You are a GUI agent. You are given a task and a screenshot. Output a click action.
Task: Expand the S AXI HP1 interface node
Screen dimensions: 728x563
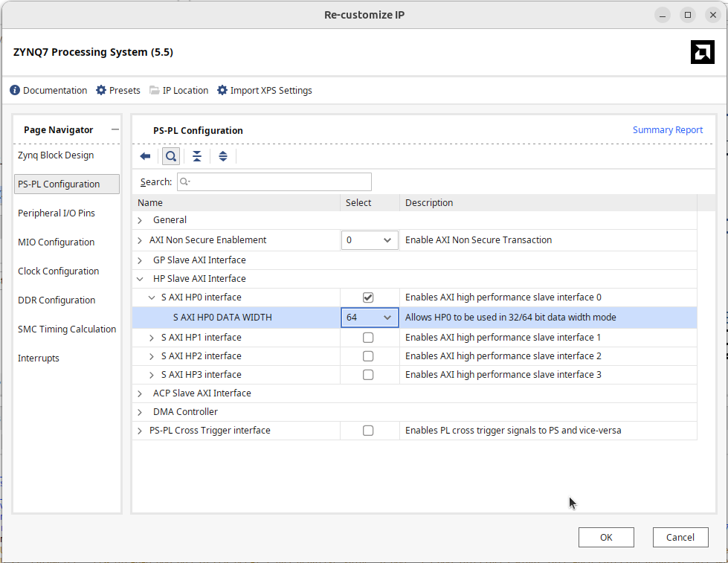pos(152,338)
